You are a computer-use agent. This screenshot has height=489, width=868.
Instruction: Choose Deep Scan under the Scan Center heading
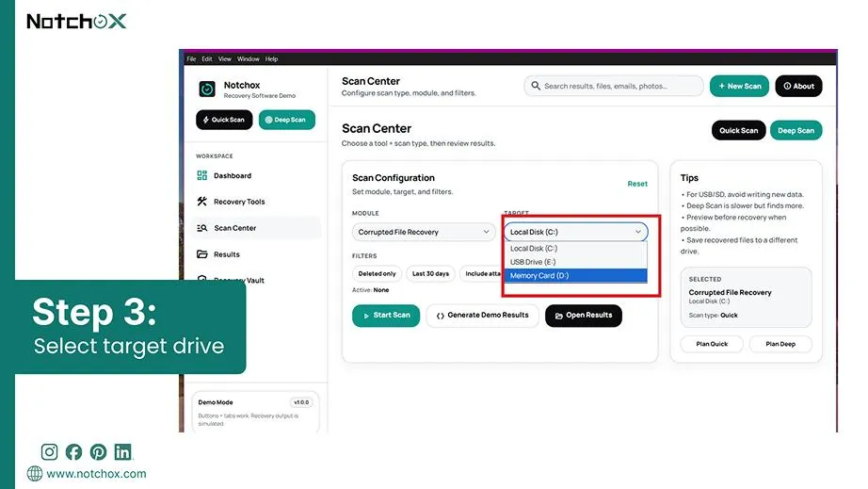point(796,131)
